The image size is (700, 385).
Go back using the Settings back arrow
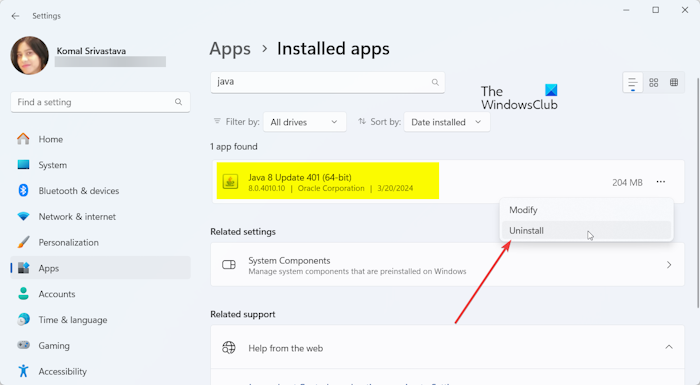(16, 16)
